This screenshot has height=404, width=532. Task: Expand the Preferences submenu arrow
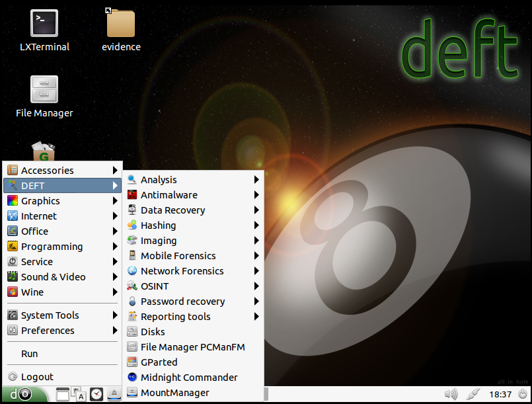pos(115,331)
